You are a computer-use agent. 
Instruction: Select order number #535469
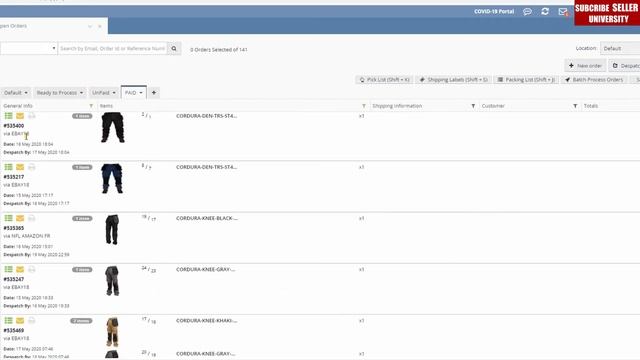13,330
